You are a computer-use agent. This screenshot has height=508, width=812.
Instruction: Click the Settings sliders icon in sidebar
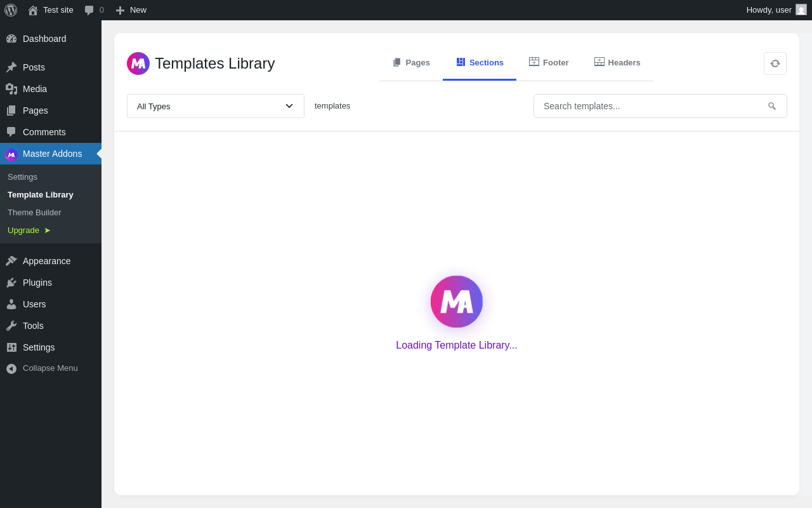click(11, 347)
